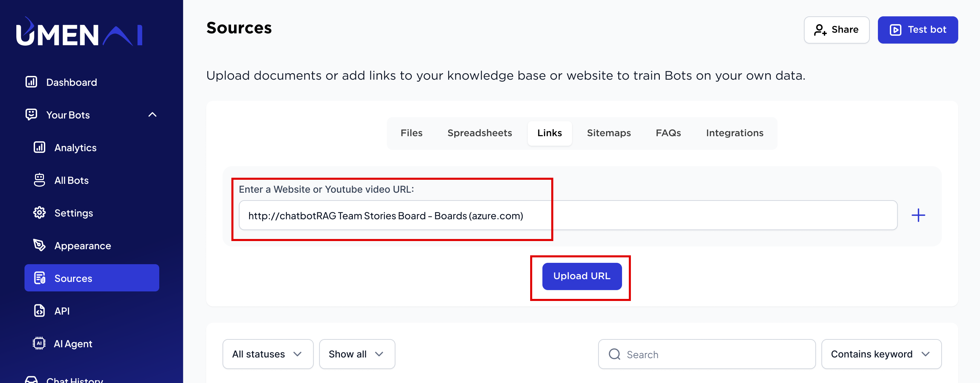Click the Test bot button

point(918,30)
